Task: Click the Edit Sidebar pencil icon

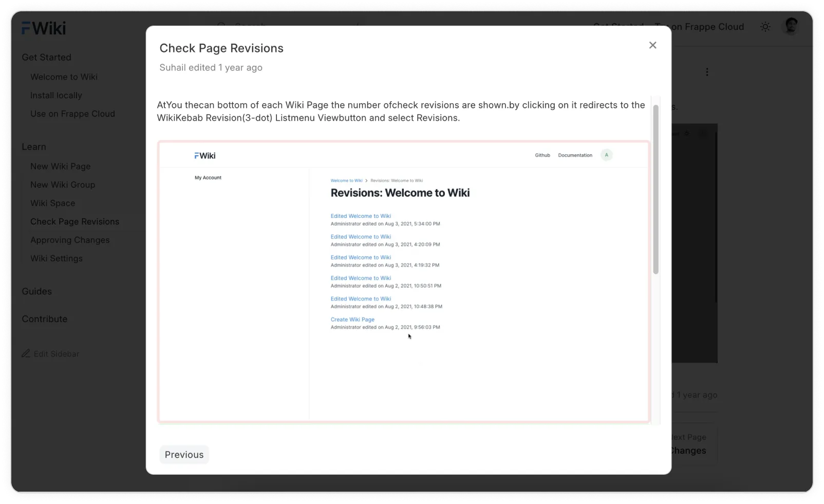Action: click(x=26, y=353)
